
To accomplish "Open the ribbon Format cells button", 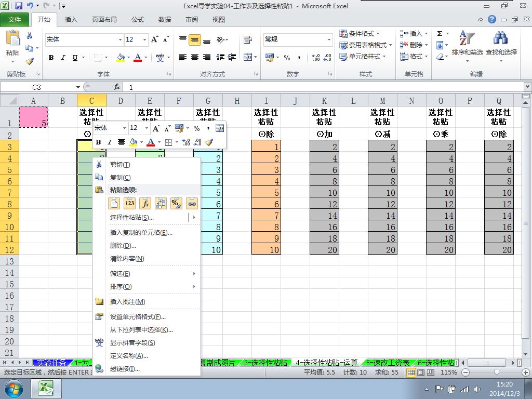I will pos(414,56).
